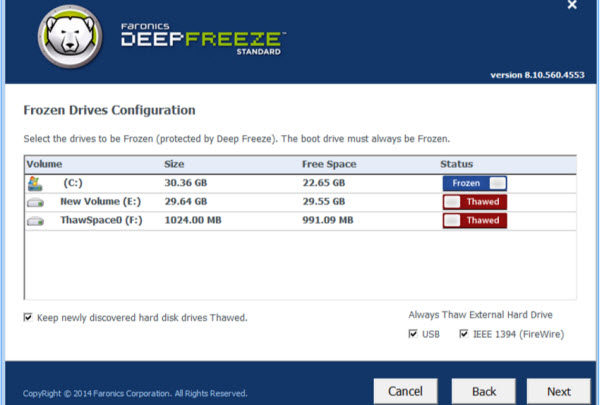Click the drive icon beside New Volume (E:)
Viewport: 600px width, 405px height.
(x=35, y=202)
